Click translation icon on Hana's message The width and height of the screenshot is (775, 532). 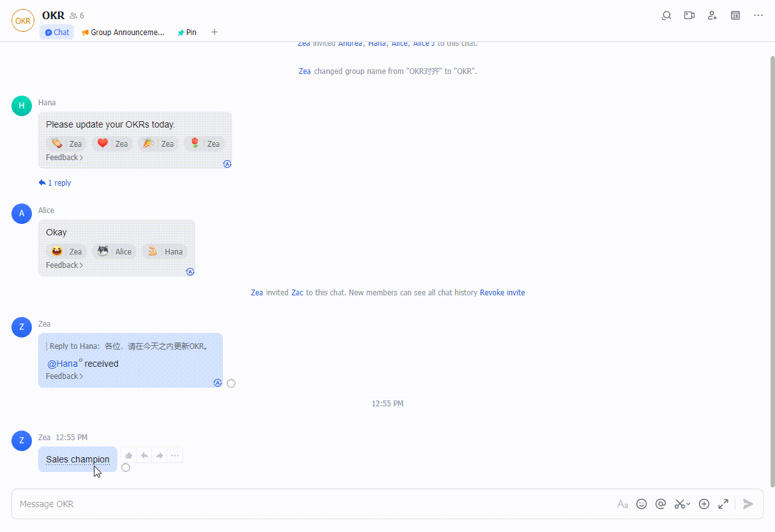pos(227,164)
